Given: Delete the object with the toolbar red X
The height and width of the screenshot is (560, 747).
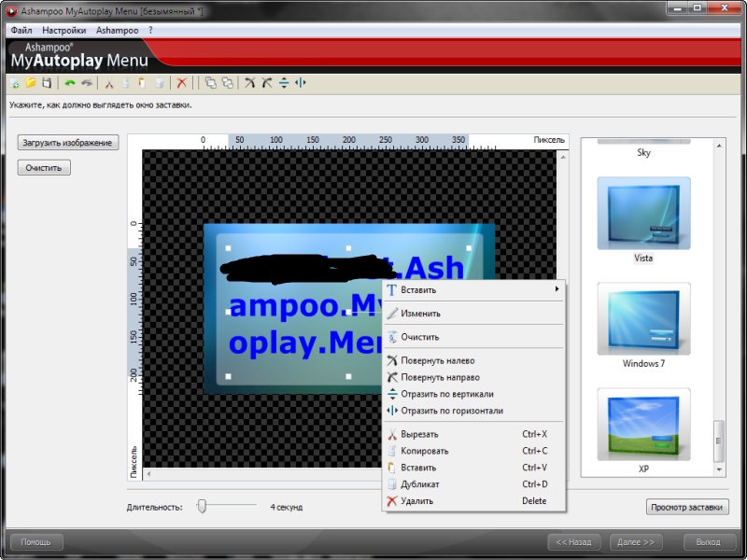Looking at the screenshot, I should click(181, 83).
